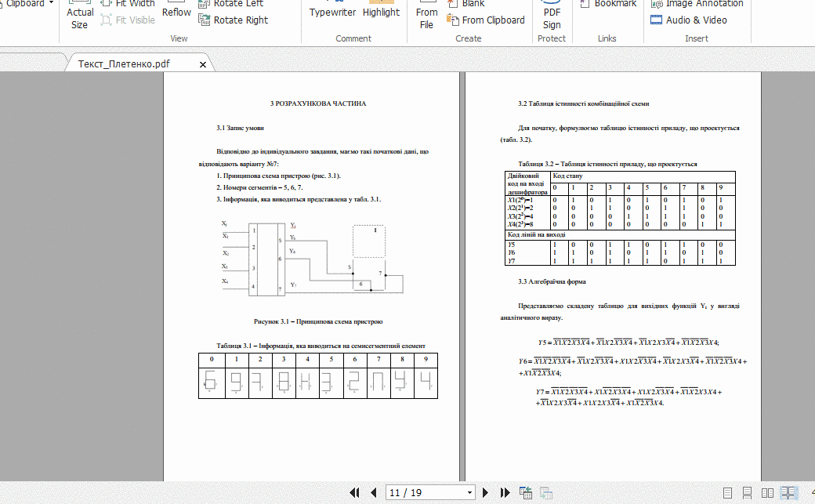The height and width of the screenshot is (504, 815).
Task: Click the circuit diagram figure on the left page
Action: click(x=312, y=259)
